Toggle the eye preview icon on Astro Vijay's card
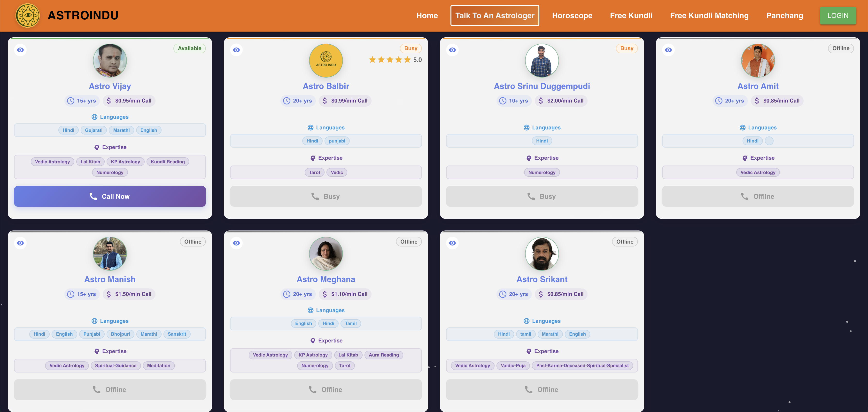Screen dimensions: 868x412 pyautogui.click(x=20, y=50)
